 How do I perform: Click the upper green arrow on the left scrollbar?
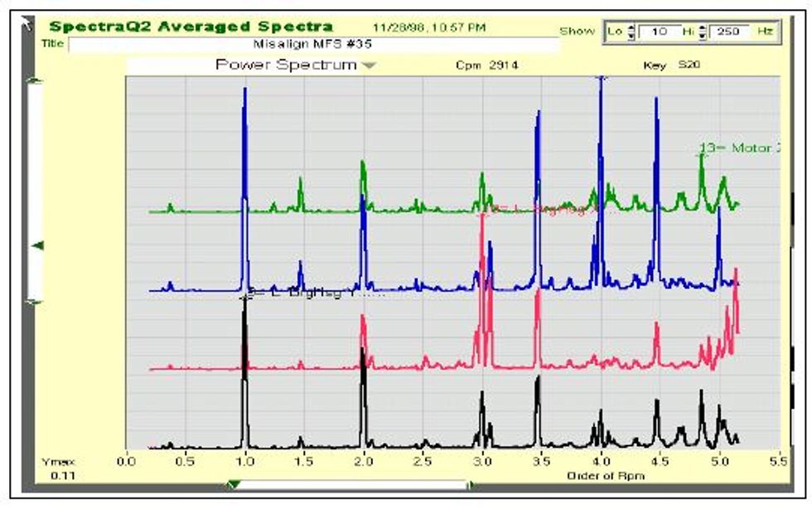pos(31,80)
